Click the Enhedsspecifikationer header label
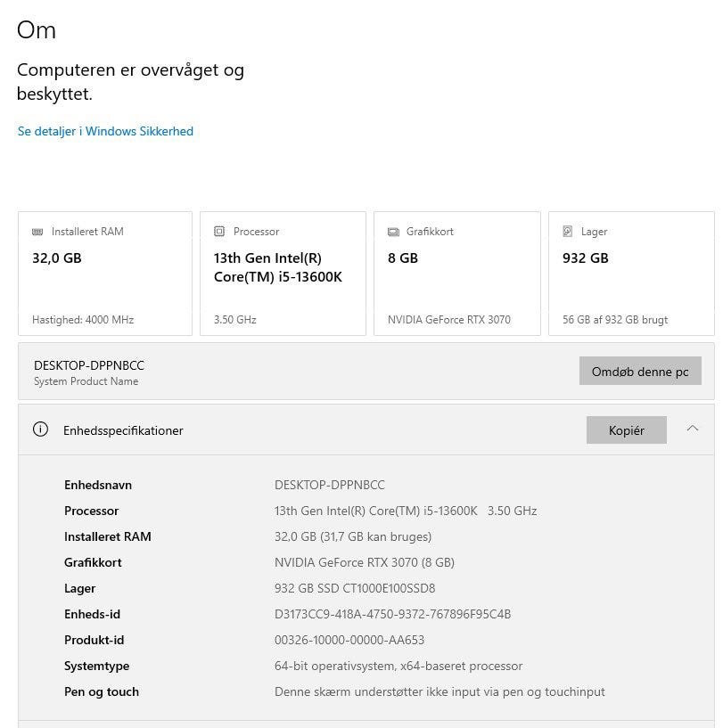The image size is (723, 728). click(x=123, y=430)
